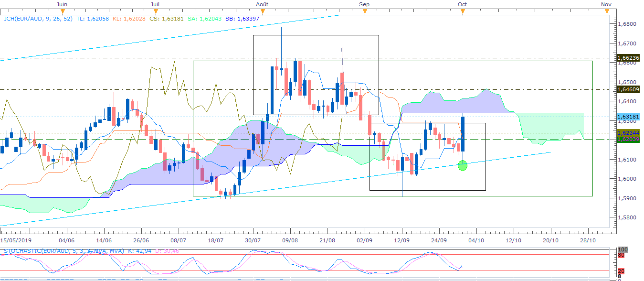
Task: Click the 1,5900 price axis label
Action: click(626, 198)
